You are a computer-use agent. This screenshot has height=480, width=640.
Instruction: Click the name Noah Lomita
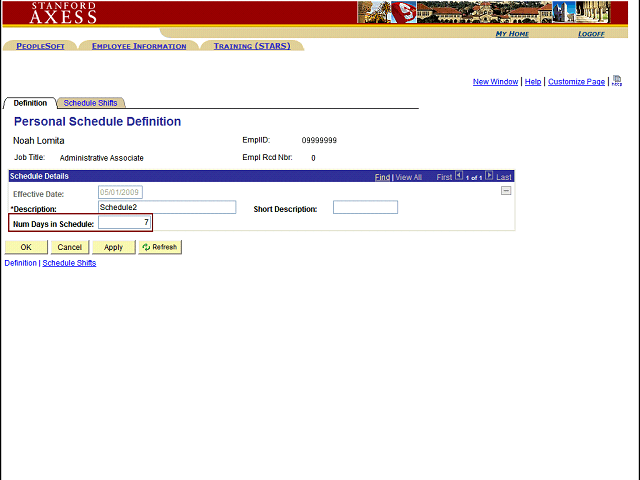[39, 141]
